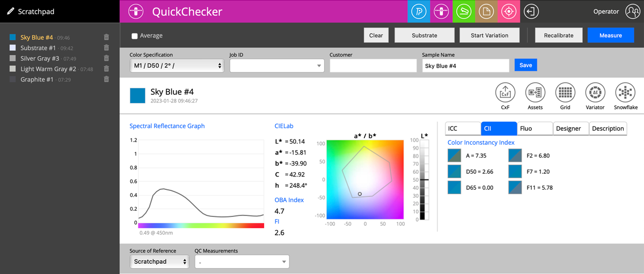The image size is (644, 274).
Task: Save the sample name
Action: coord(526,65)
